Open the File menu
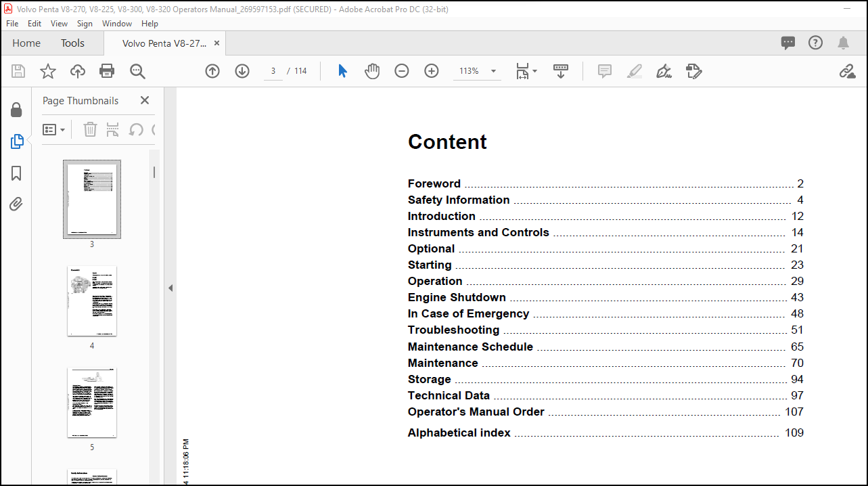 tap(12, 23)
